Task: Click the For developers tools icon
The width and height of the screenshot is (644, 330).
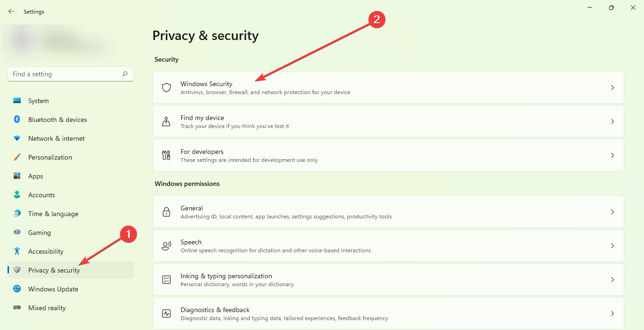Action: tap(166, 155)
